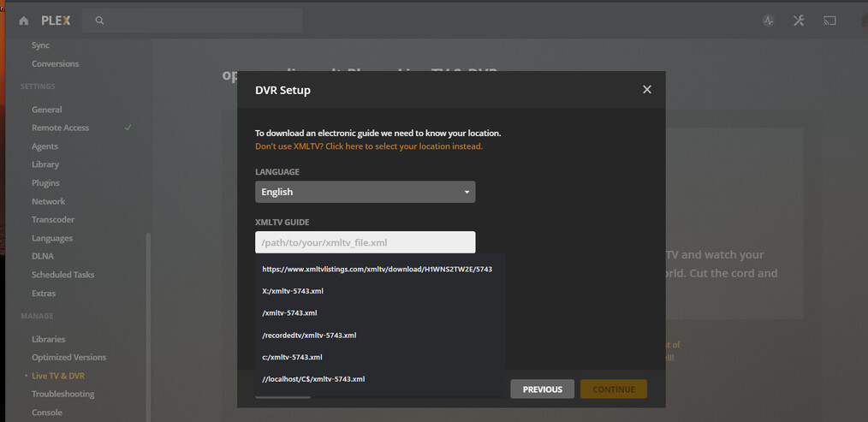Screen dimensions: 868x422
Task: Open Libraries under Manage
Action: [x=49, y=339]
